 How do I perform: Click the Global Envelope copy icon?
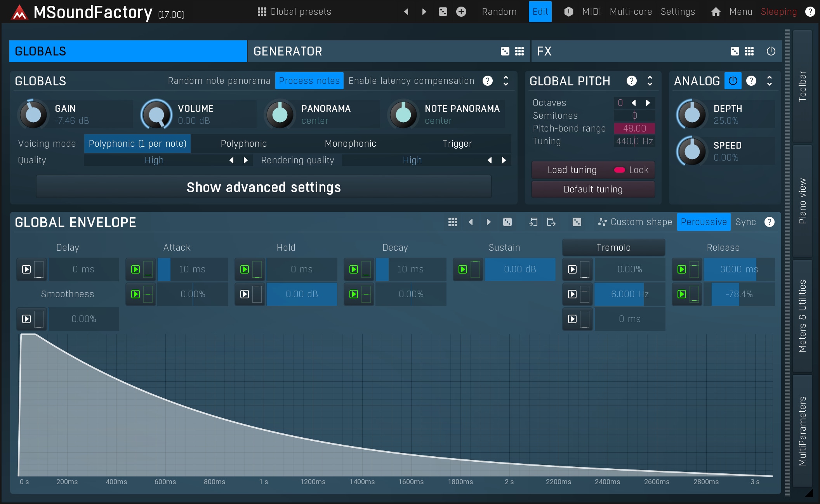click(x=533, y=222)
